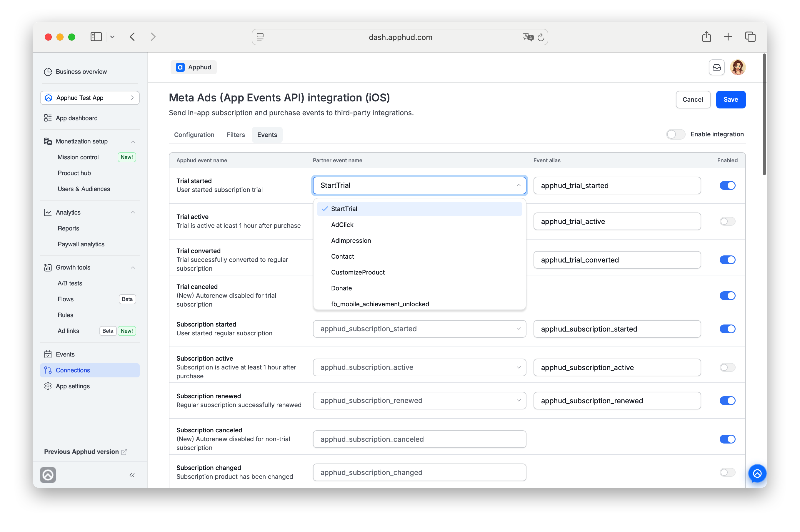Collapse the sidebar with double chevron icon
Screen dimensions: 800x532
click(x=132, y=475)
